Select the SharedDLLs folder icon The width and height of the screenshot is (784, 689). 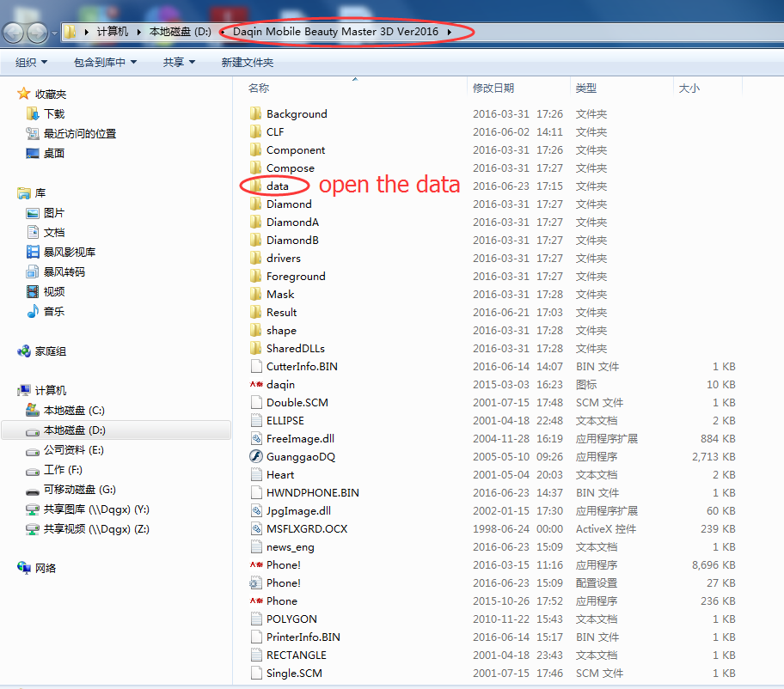(x=255, y=348)
